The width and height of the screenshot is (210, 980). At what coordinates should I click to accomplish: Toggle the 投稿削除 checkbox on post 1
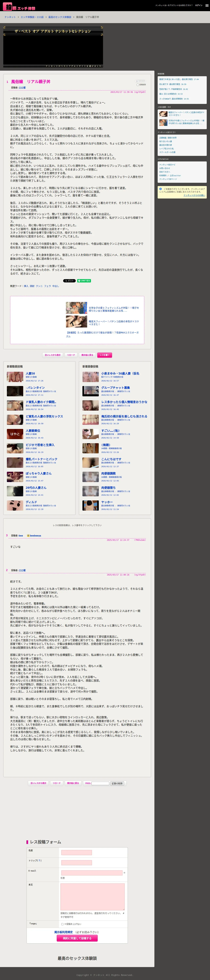pos(138,85)
